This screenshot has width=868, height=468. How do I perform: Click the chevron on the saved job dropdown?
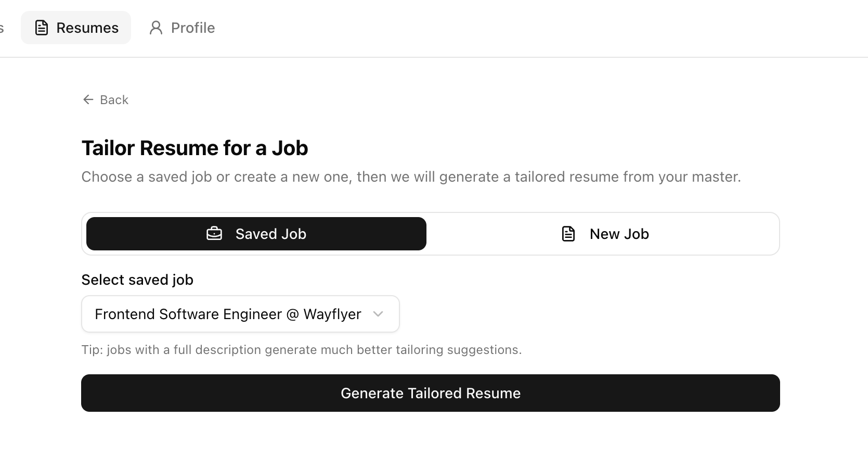point(379,314)
